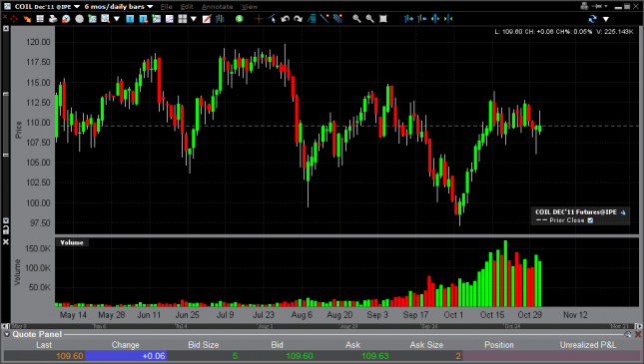Redo the last chart action
The image size is (644, 364).
pos(299,19)
